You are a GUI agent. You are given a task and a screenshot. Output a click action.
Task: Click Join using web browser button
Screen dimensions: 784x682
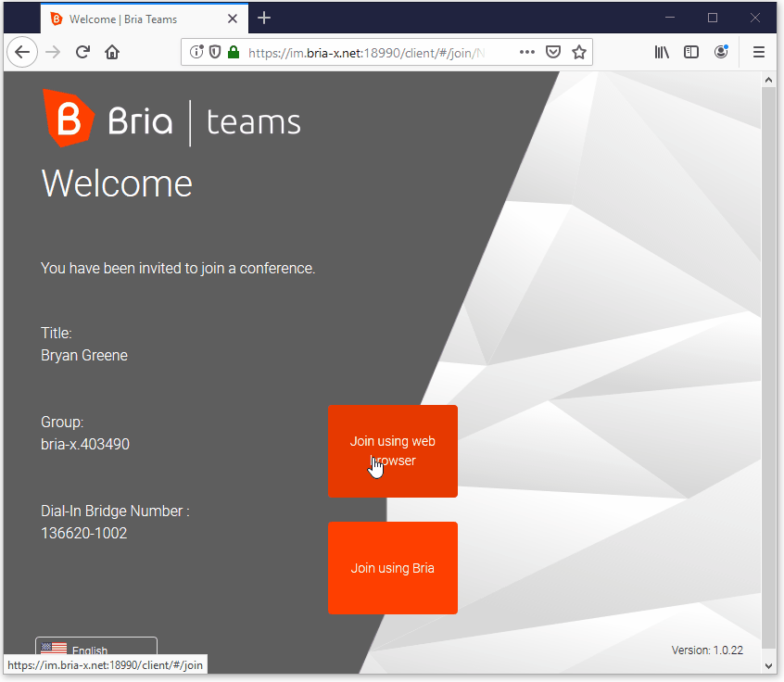(x=393, y=451)
